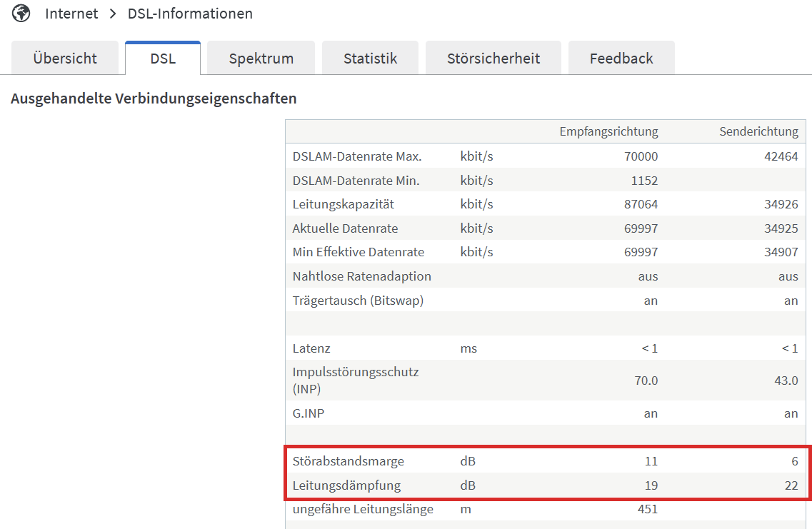Switch to the Übersicht tab

(x=65, y=59)
